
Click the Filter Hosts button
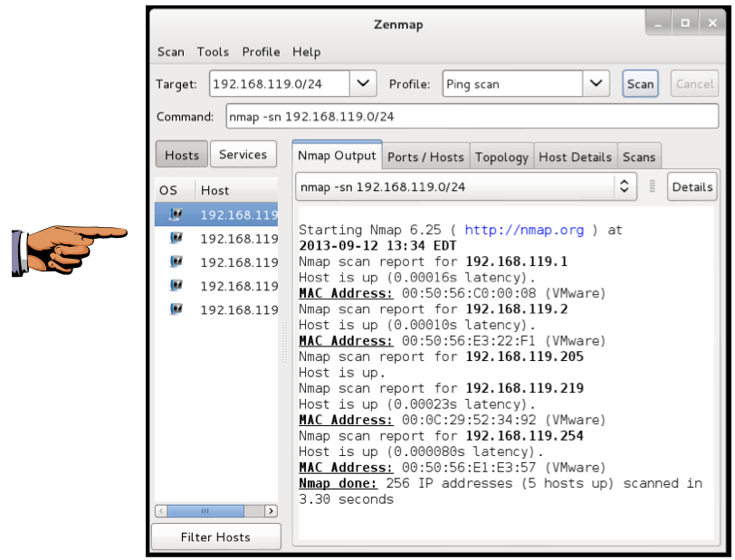point(215,536)
